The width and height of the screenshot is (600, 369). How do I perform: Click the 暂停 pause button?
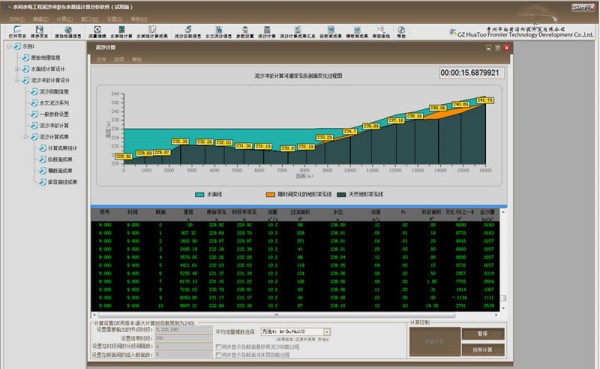coord(483,334)
